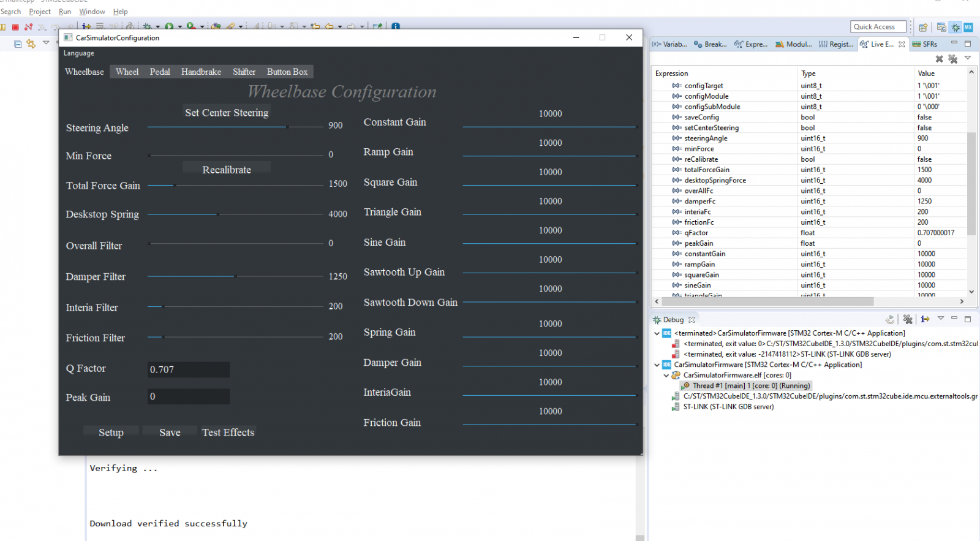The height and width of the screenshot is (541, 980).
Task: Open the Breakpoints tab
Action: [x=710, y=44]
